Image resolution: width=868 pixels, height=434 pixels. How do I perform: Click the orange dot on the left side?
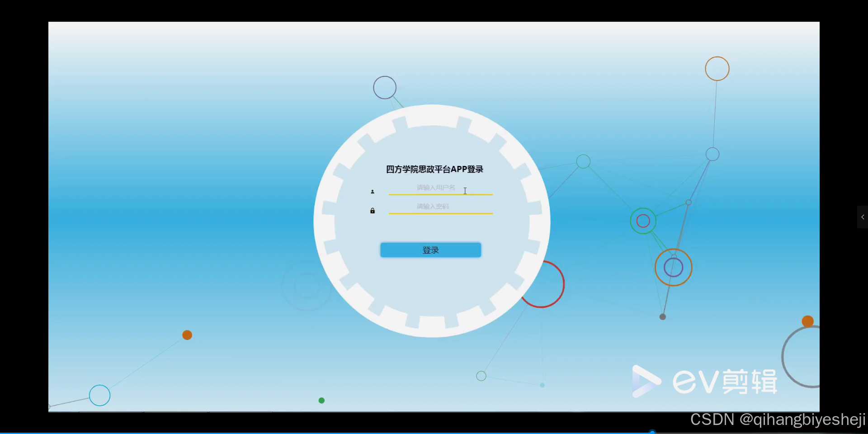pos(187,335)
